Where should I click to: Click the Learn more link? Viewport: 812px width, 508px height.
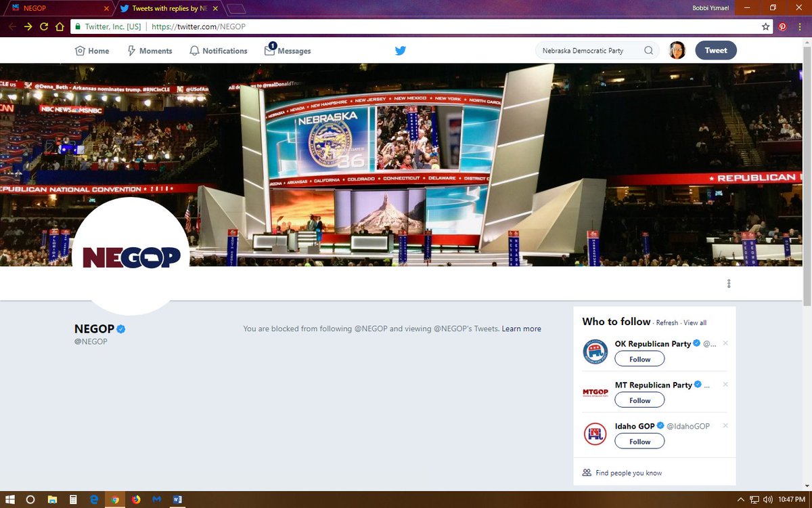(521, 329)
